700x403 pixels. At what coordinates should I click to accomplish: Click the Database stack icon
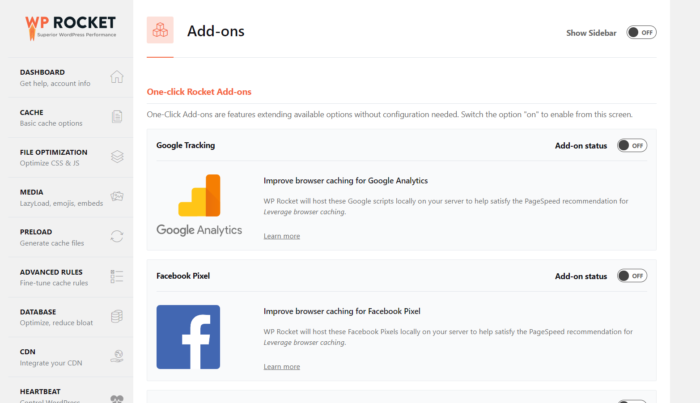(x=117, y=316)
